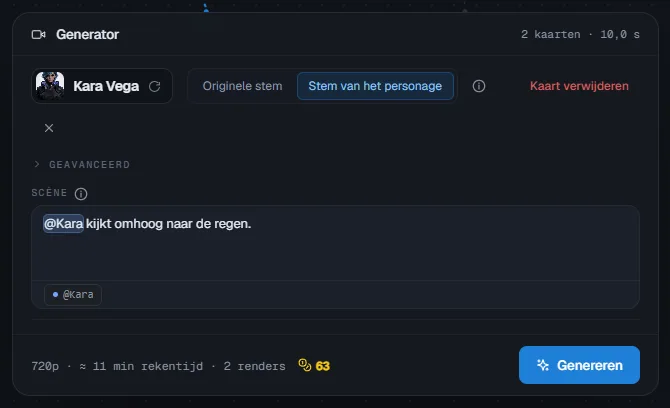This screenshot has width=670, height=408.
Task: Click Kaart verwijderen link
Action: [x=579, y=86]
